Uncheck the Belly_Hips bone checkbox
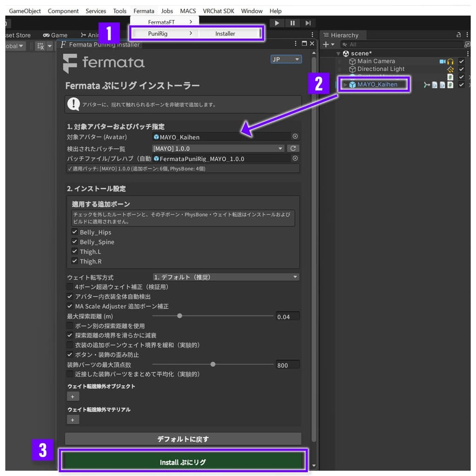 (74, 232)
